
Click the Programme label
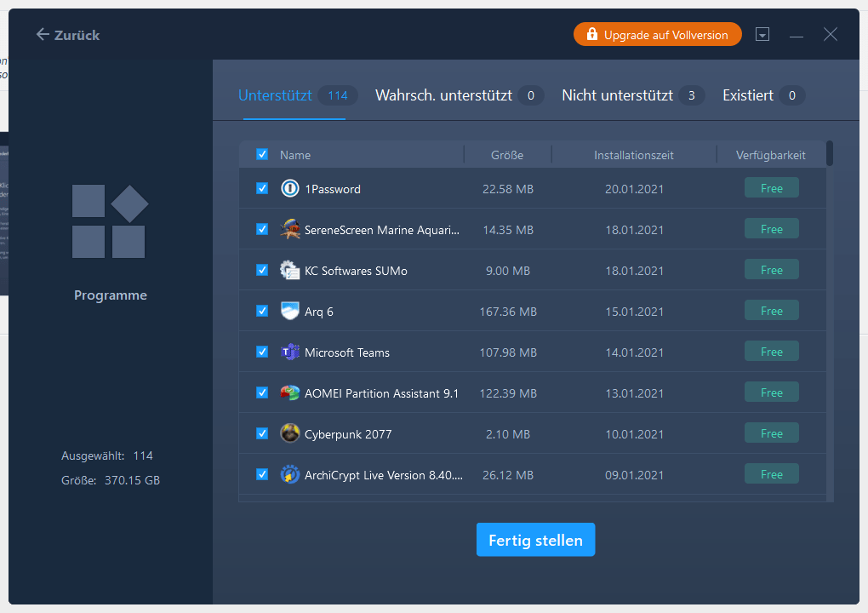coord(110,295)
